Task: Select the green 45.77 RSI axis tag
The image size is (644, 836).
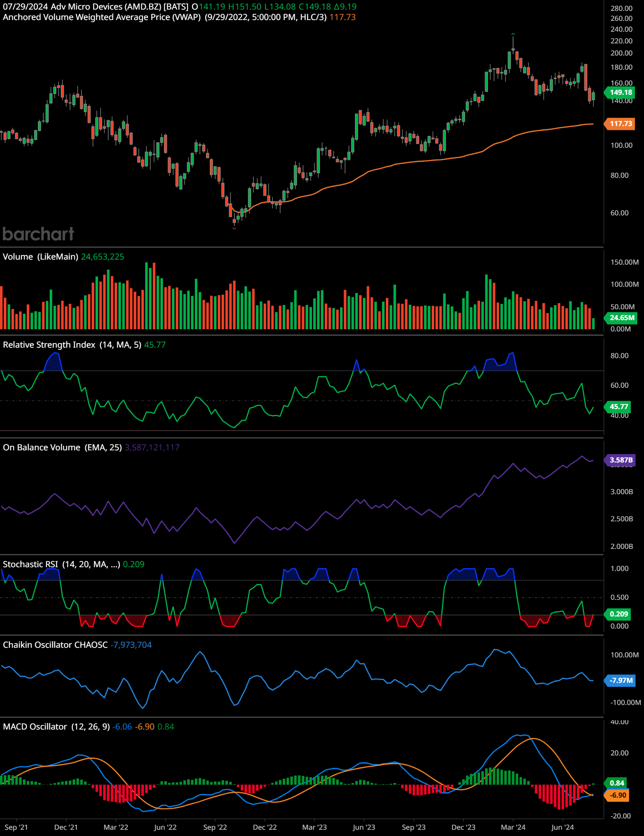Action: tap(618, 407)
